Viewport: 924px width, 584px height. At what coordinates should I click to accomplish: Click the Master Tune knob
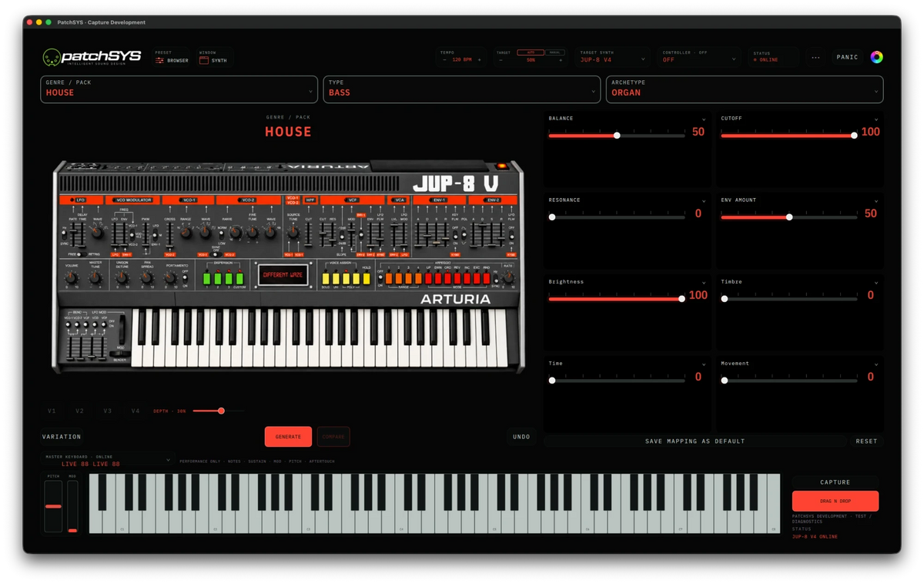(x=95, y=278)
